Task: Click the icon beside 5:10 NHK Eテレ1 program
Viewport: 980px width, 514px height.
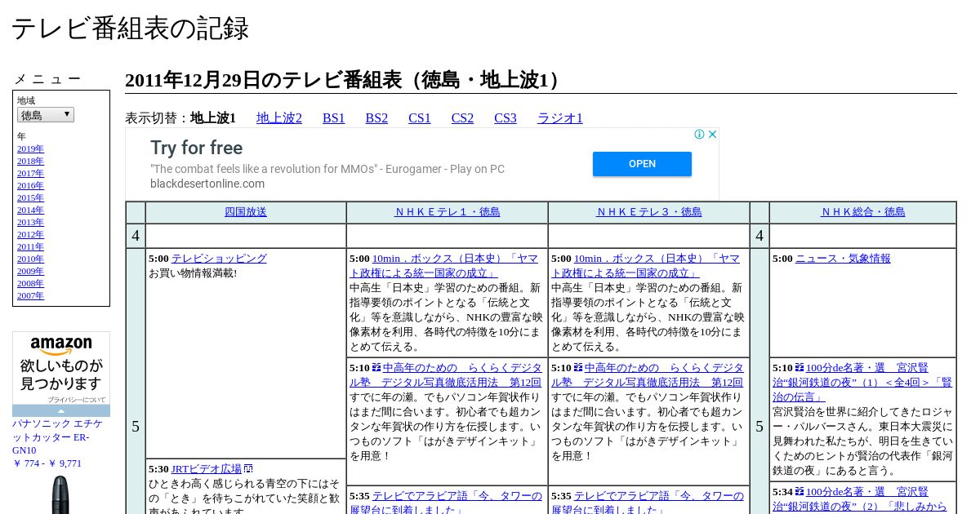Action: point(376,368)
